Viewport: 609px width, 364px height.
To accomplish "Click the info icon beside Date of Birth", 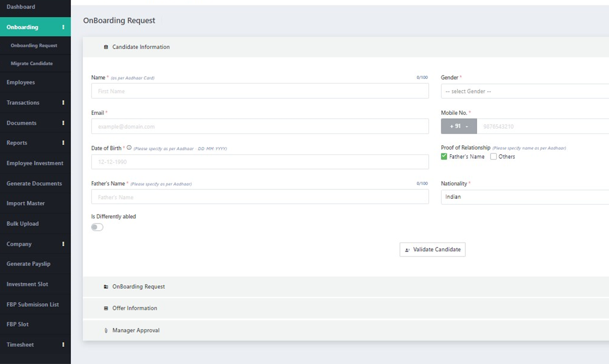I will coord(129,148).
